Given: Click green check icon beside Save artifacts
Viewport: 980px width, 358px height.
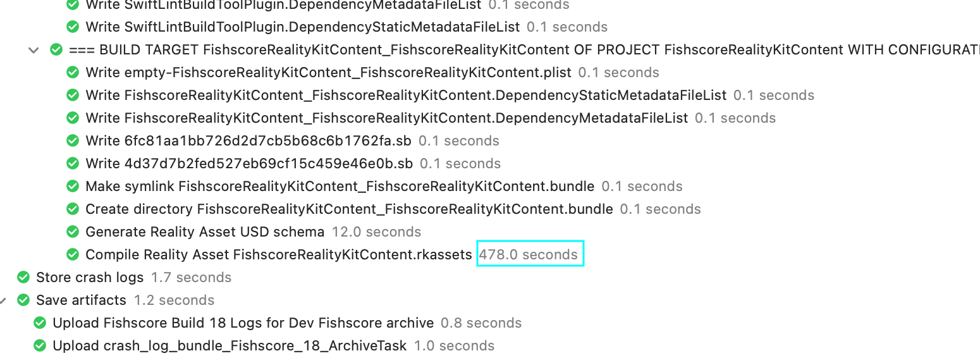Looking at the screenshot, I should coord(23,300).
